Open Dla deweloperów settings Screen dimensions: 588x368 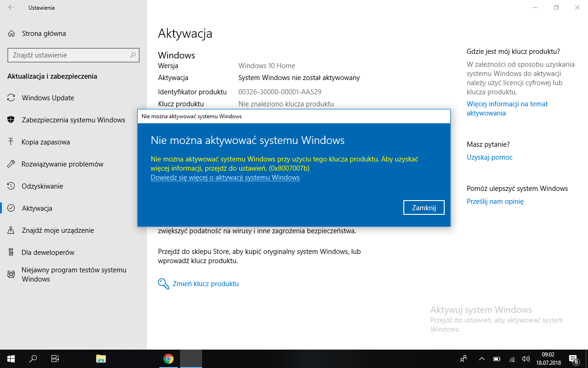point(48,253)
